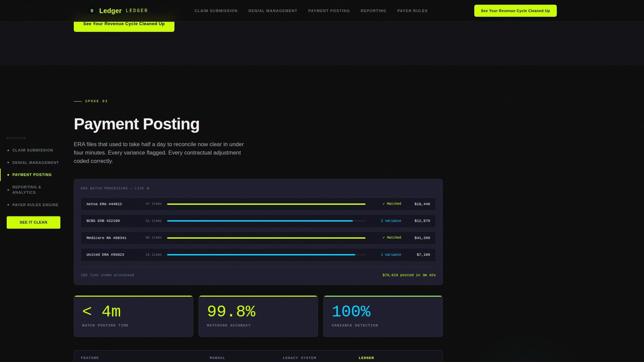Go to Claim Submission in sidebar
The width and height of the screenshot is (644, 362).
click(x=33, y=150)
